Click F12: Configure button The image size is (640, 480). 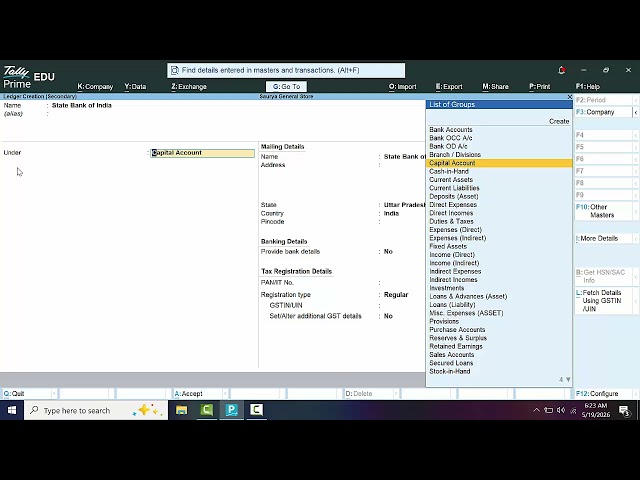click(603, 394)
